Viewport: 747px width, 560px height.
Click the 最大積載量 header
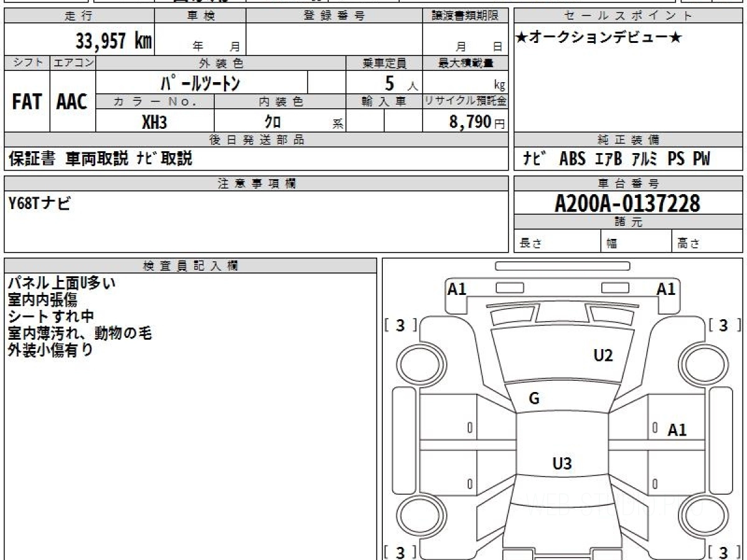(x=465, y=63)
